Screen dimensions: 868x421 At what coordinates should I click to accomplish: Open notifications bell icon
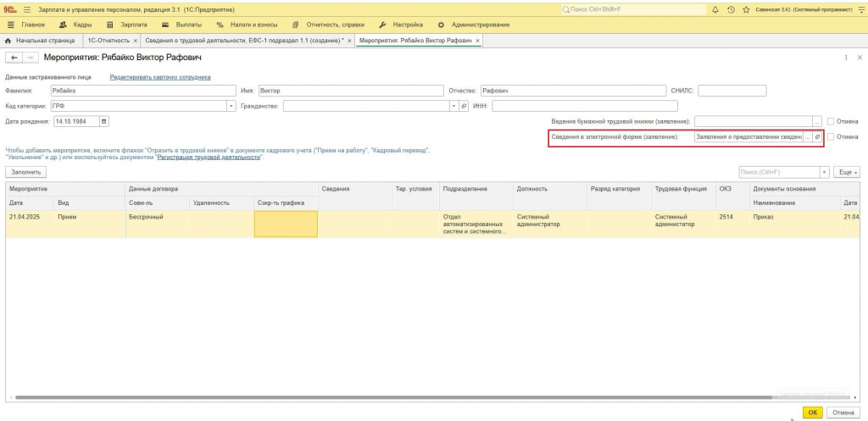715,10
